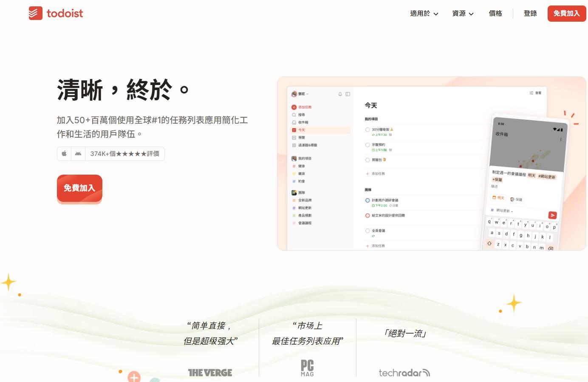Click 添加任務 under the 團隊 task list
The height and width of the screenshot is (382, 588).
tap(376, 246)
